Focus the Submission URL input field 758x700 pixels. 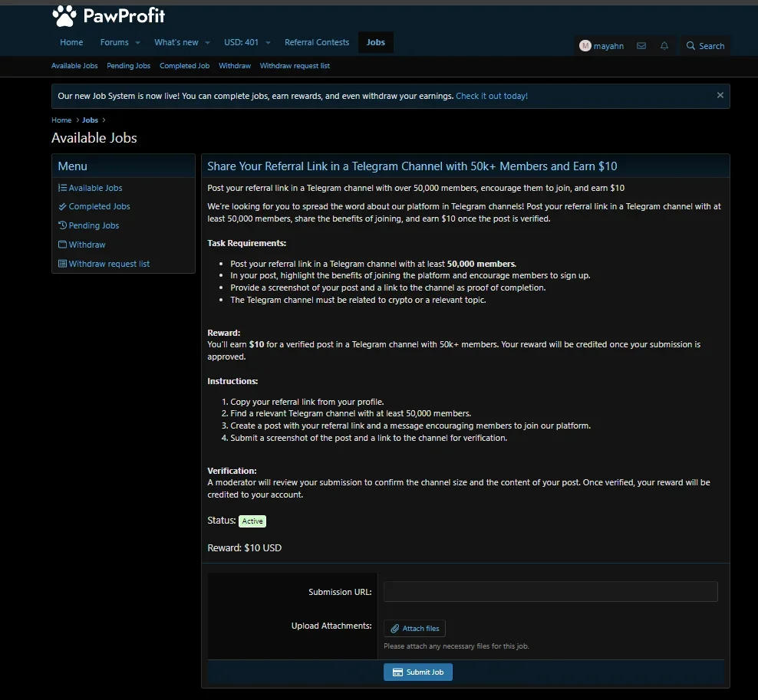(550, 591)
